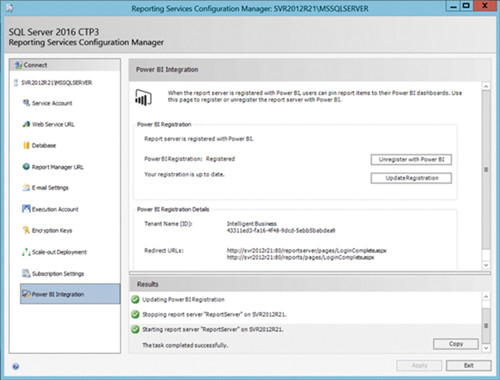Image resolution: width=500 pixels, height=380 pixels.
Task: Click 'Updating Power BI Registration' result line
Action: click(183, 300)
